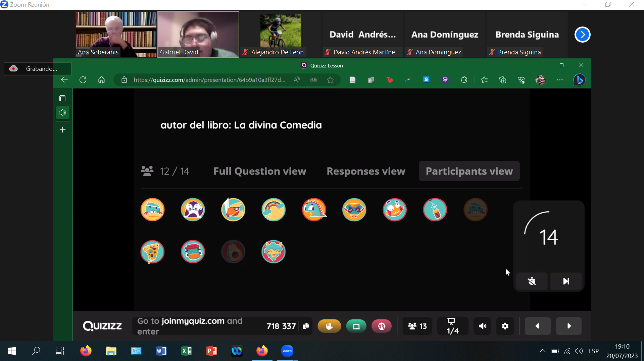Open browser three-dot settings menu
The height and width of the screenshot is (361, 644).
point(560,80)
